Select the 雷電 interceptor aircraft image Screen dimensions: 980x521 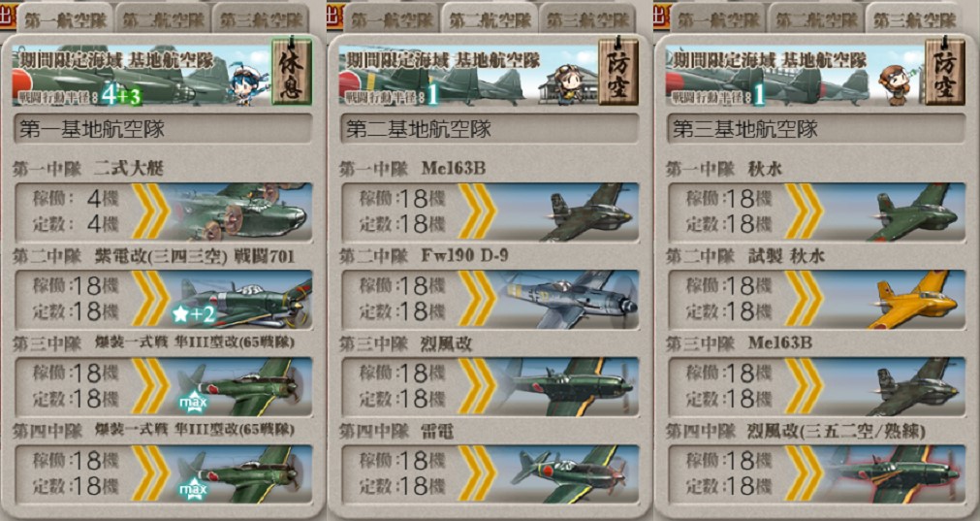coord(569,474)
